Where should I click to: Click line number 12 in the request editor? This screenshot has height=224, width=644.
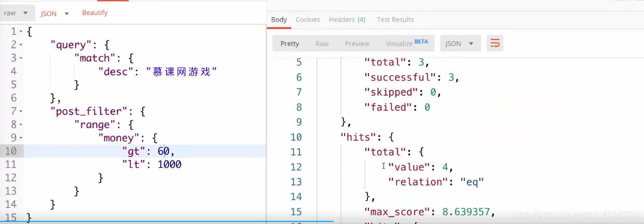click(x=11, y=178)
